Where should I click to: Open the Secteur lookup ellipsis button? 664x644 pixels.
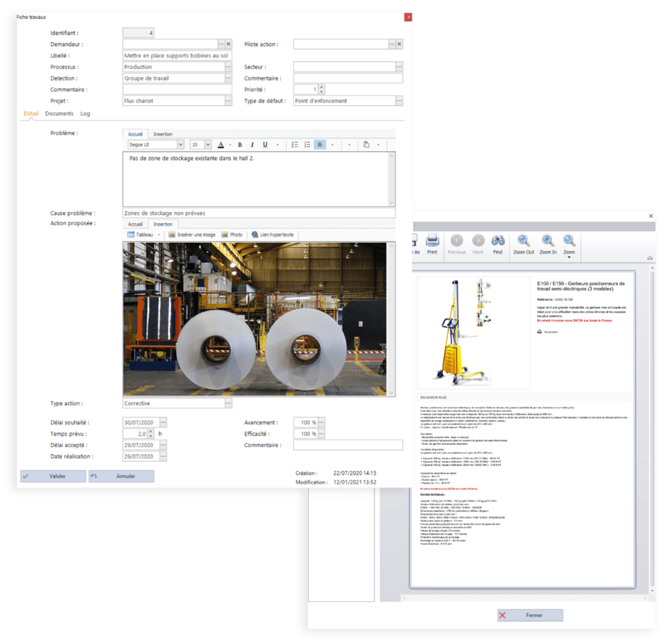click(x=399, y=67)
